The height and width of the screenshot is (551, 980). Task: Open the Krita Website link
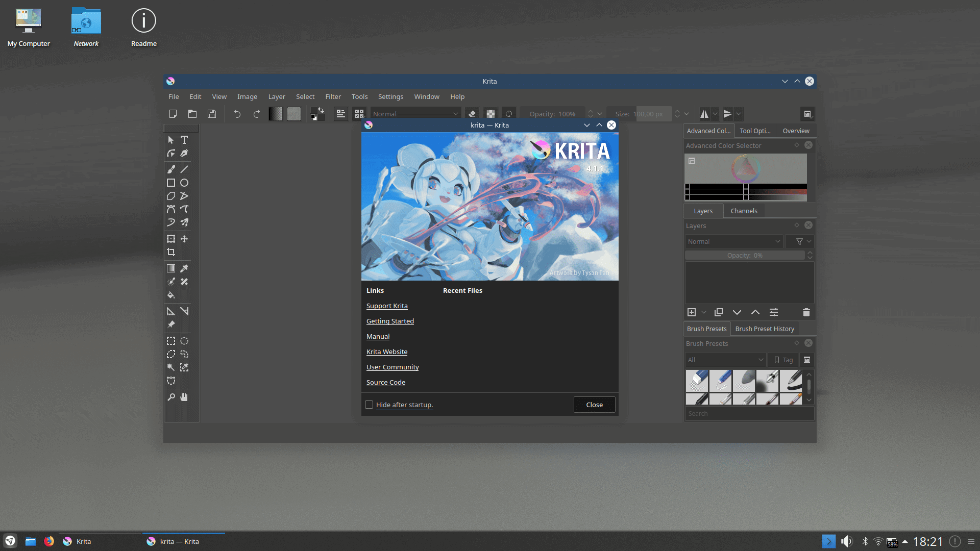[x=387, y=352]
